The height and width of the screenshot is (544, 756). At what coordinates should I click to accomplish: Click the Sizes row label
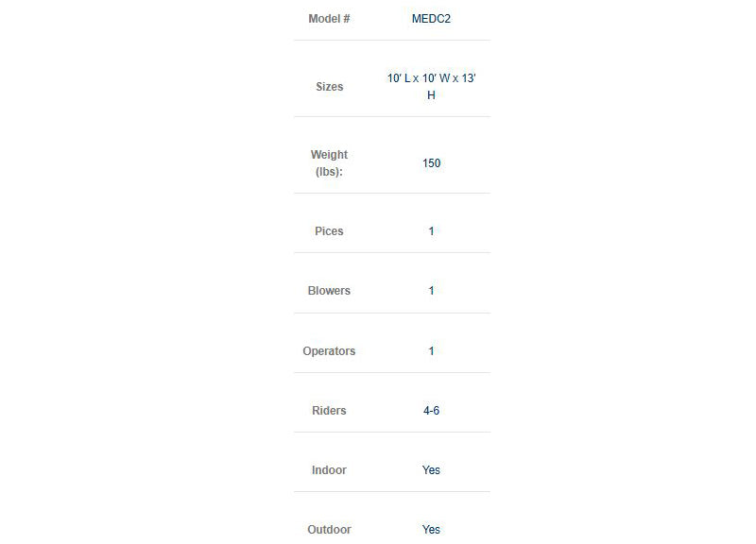click(329, 87)
